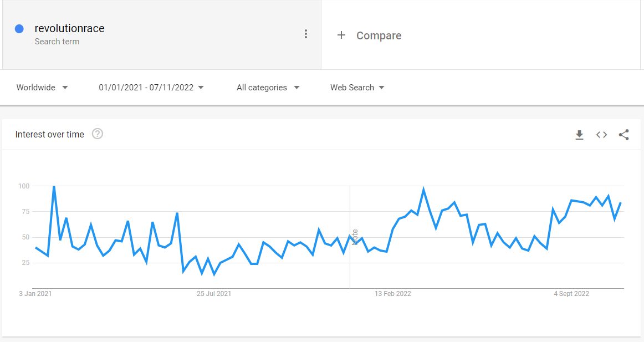Open the embed code icon
The image size is (644, 342).
click(x=601, y=135)
